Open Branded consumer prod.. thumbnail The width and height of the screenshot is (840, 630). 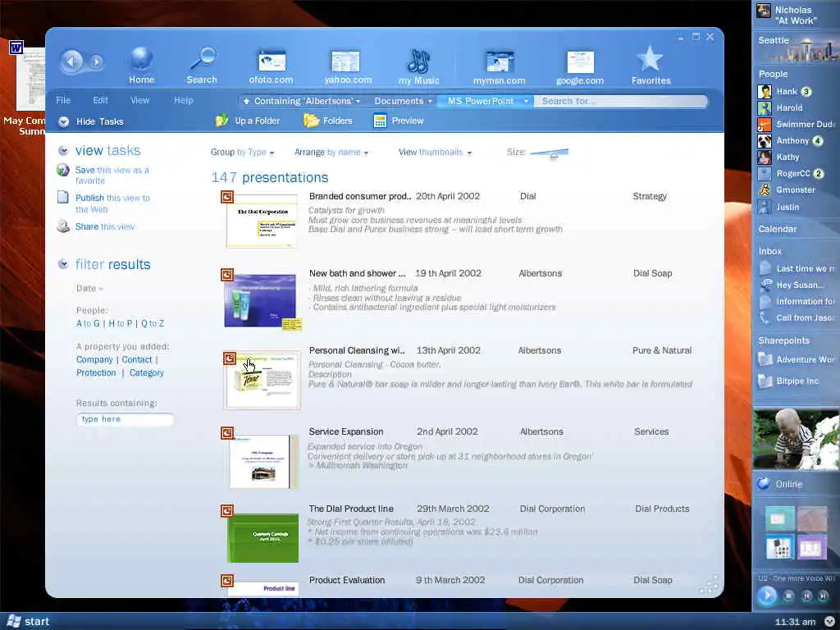pos(262,221)
